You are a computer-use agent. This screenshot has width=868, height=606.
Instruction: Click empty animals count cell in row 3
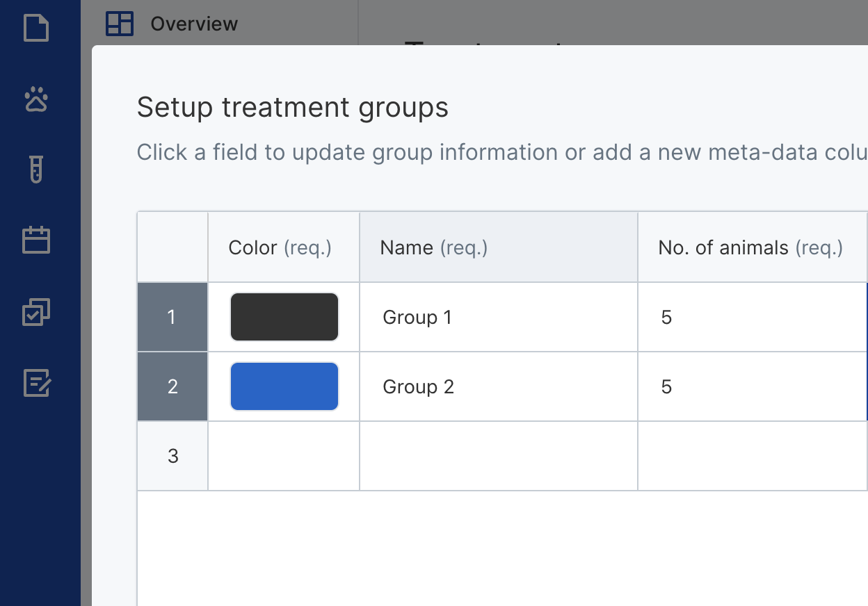click(753, 456)
